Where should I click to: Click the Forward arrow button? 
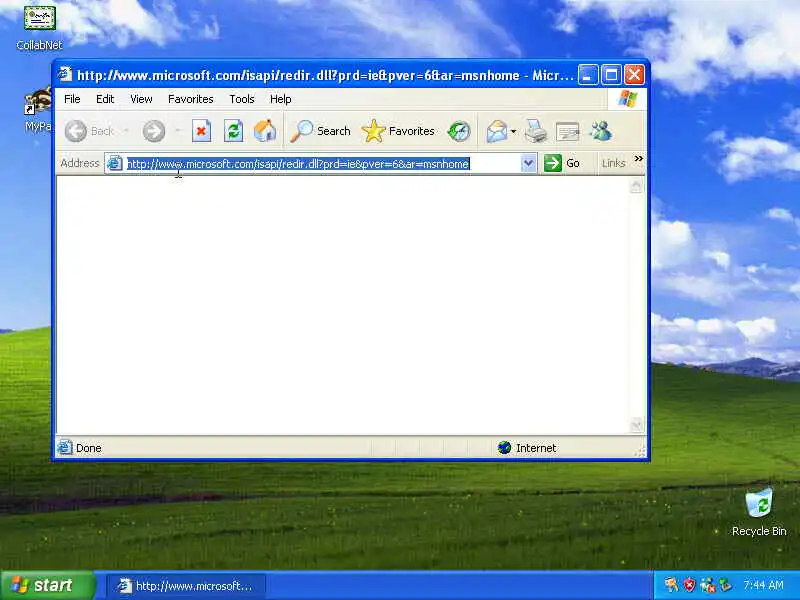pyautogui.click(x=154, y=131)
